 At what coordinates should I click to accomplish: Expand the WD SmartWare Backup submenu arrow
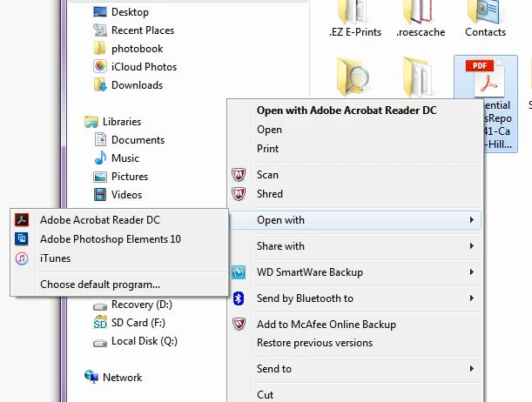472,272
